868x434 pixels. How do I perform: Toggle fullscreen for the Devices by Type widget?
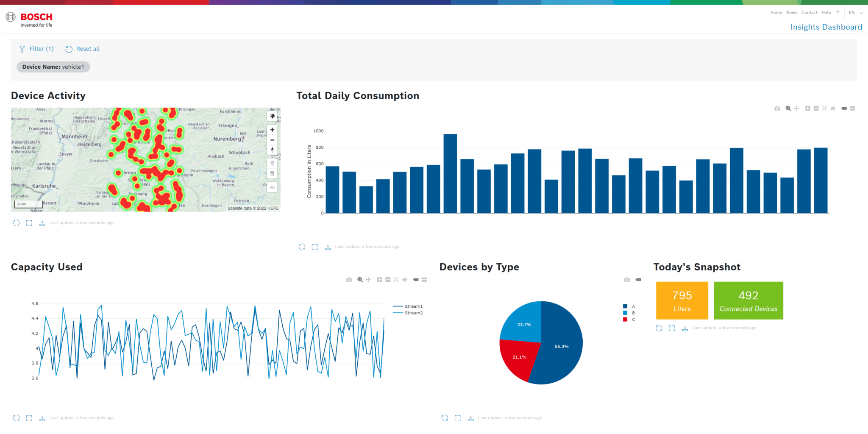coord(458,418)
